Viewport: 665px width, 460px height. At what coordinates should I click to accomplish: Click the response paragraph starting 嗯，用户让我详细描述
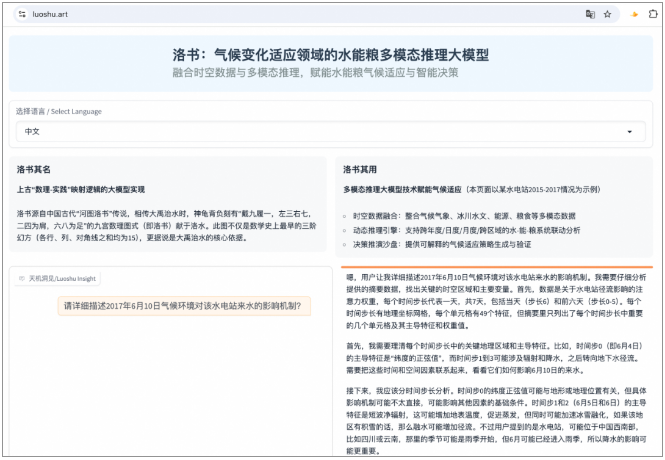pos(496,301)
